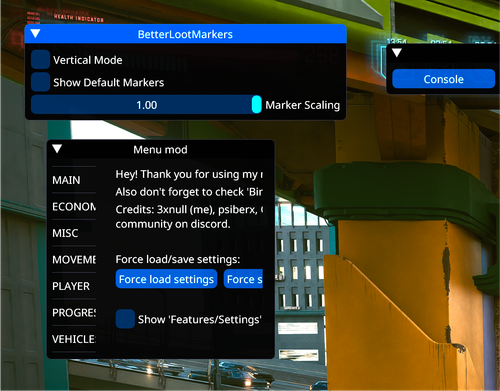Viewport: 500px width, 391px height.
Task: Toggle the Show Default Markers checkbox
Action: coord(41,82)
